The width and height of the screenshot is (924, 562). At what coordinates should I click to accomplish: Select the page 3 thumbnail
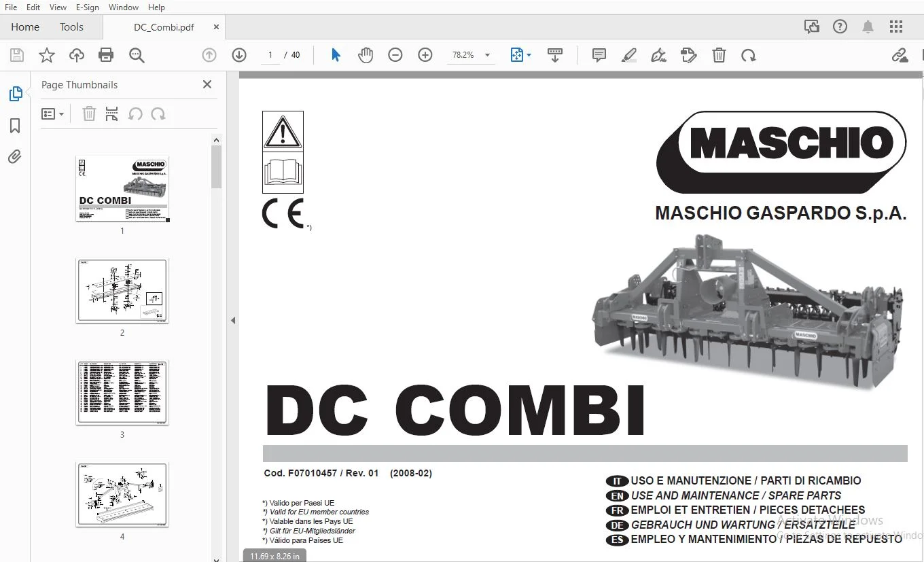click(x=122, y=393)
